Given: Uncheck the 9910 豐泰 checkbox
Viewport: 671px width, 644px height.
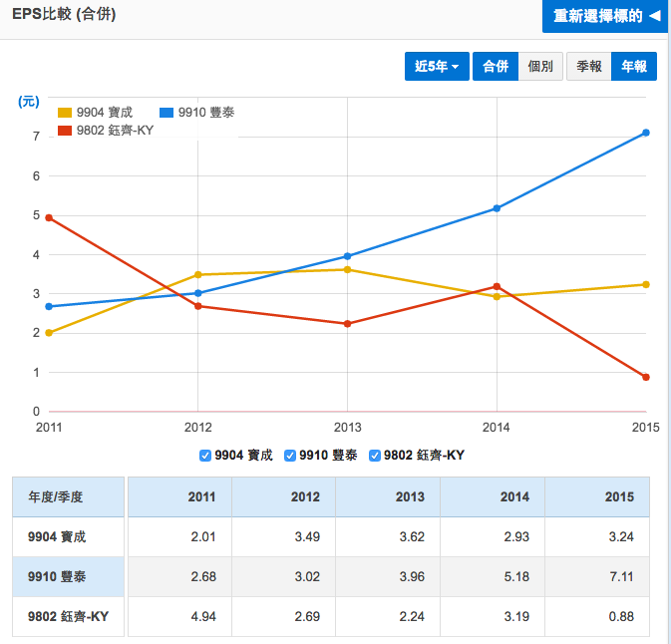Looking at the screenshot, I should click(290, 456).
